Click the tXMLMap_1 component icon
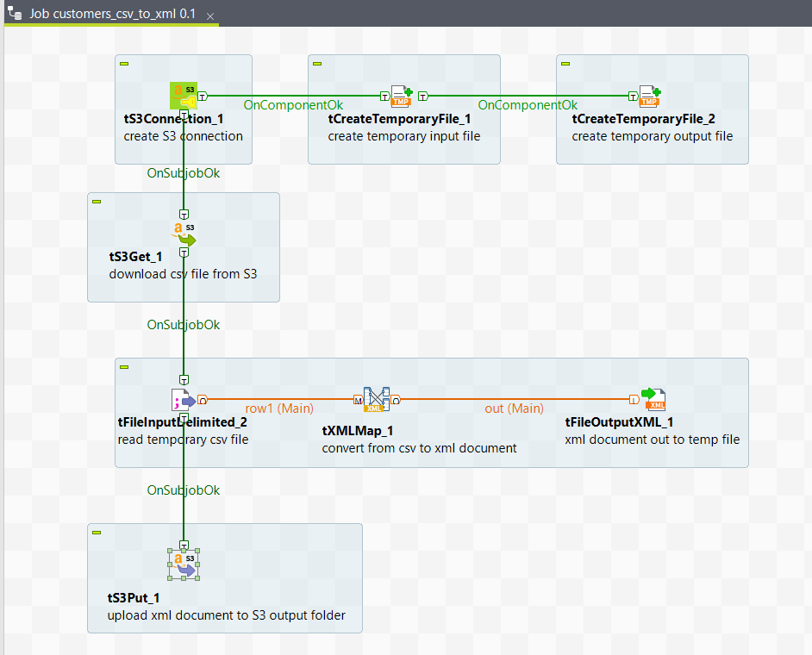 [375, 399]
